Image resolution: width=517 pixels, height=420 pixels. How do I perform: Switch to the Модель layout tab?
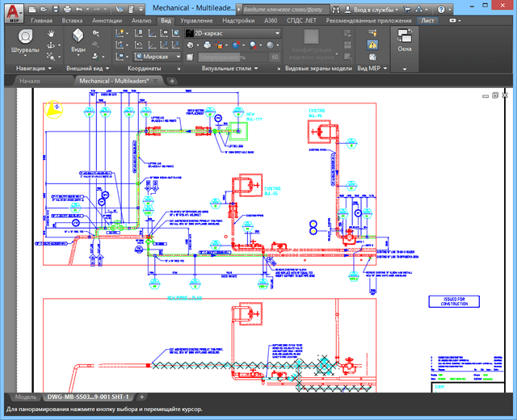pos(26,397)
